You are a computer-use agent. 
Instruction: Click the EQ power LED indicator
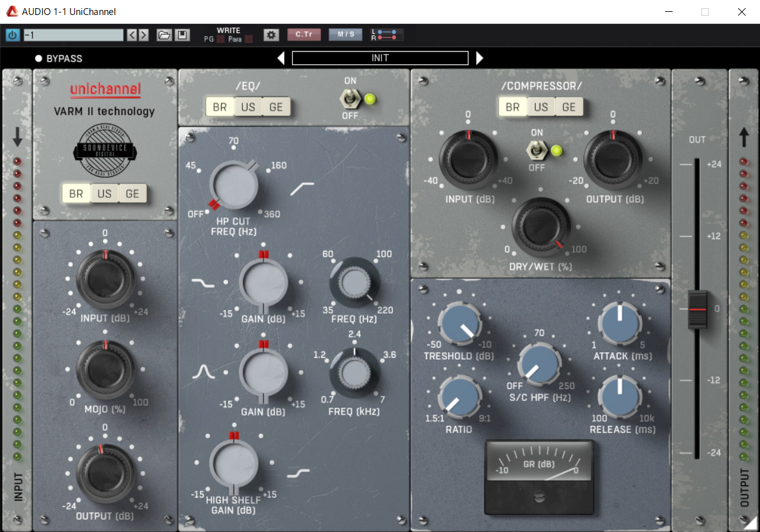click(369, 99)
